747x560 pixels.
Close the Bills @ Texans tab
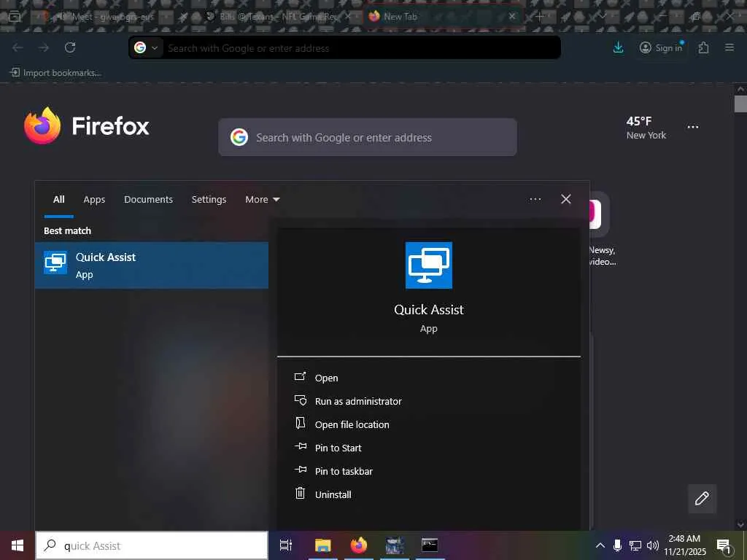(x=348, y=16)
